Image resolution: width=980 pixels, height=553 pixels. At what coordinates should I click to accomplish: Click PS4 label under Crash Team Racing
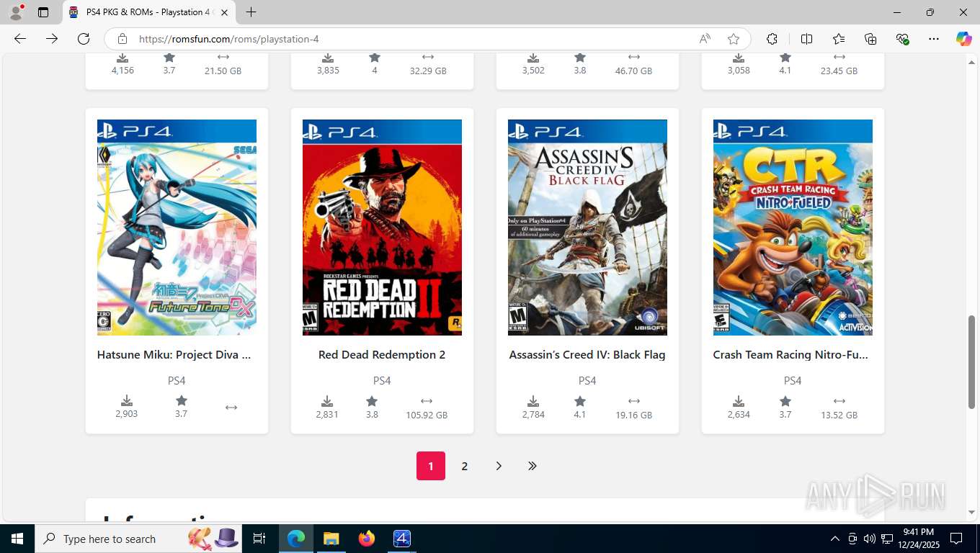click(x=793, y=380)
